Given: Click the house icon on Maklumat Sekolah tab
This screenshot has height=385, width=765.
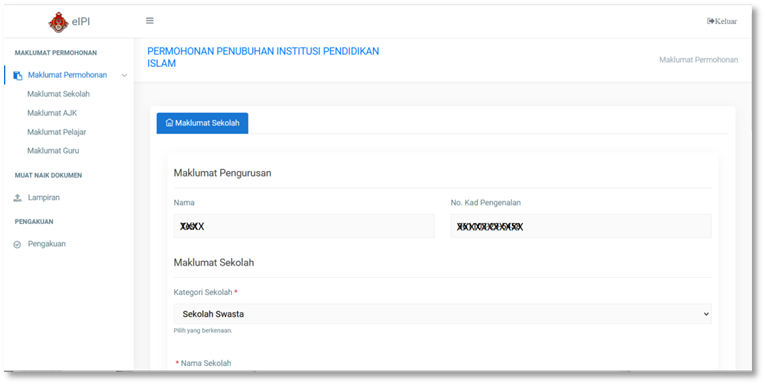Looking at the screenshot, I should coord(169,123).
